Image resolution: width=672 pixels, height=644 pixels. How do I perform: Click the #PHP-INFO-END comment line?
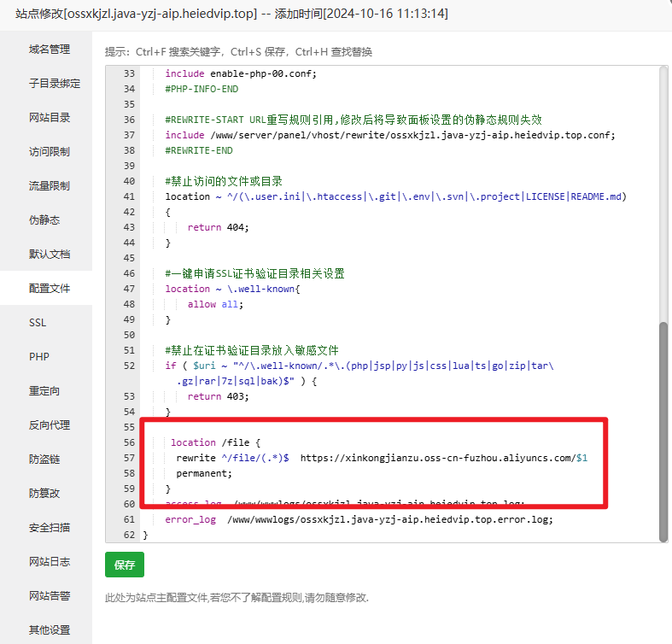tap(202, 89)
